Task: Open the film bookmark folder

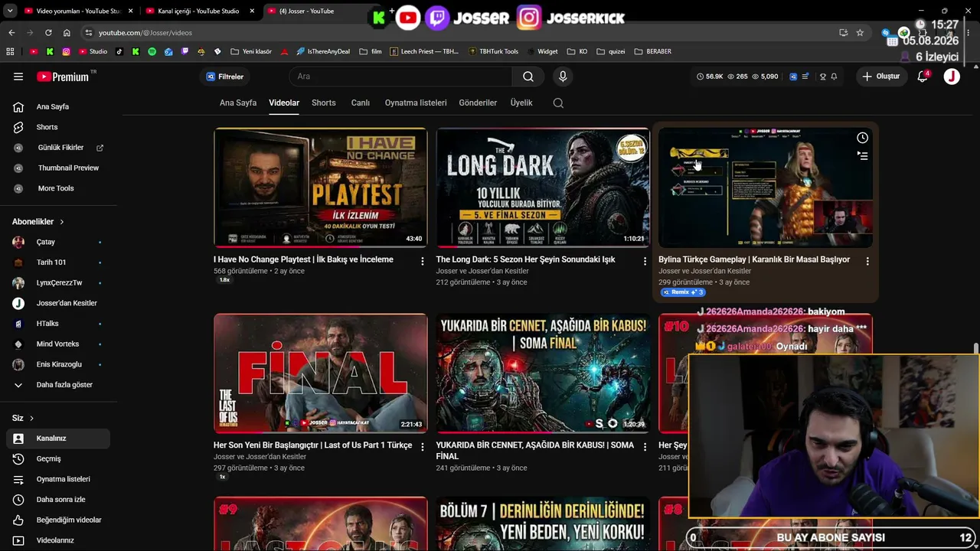Action: (x=371, y=52)
